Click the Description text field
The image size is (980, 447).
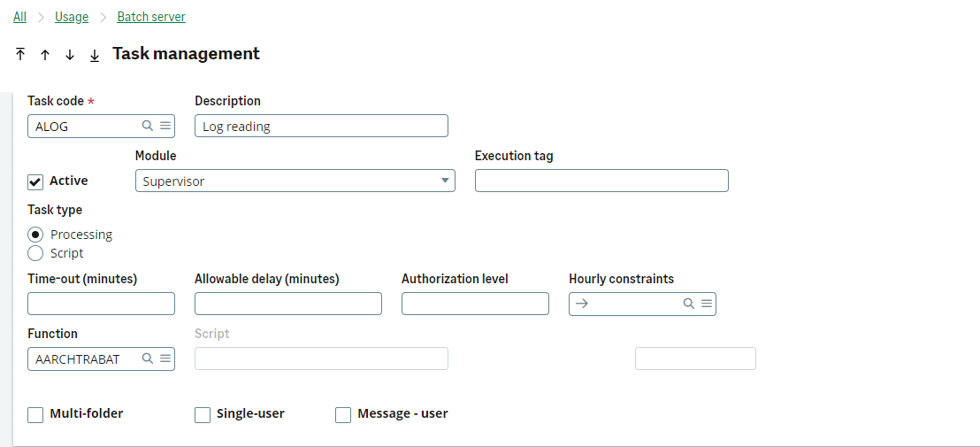tap(321, 126)
